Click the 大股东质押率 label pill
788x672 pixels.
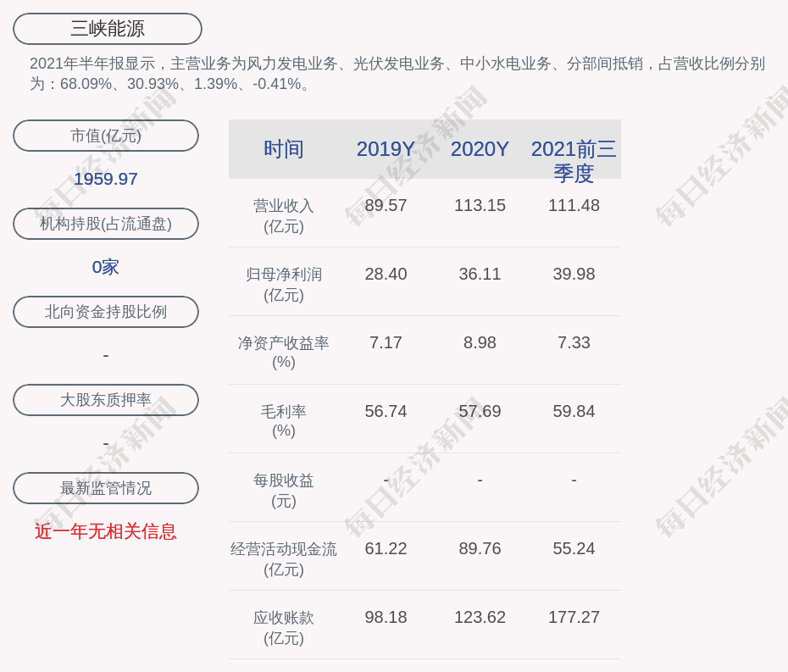tap(106, 400)
